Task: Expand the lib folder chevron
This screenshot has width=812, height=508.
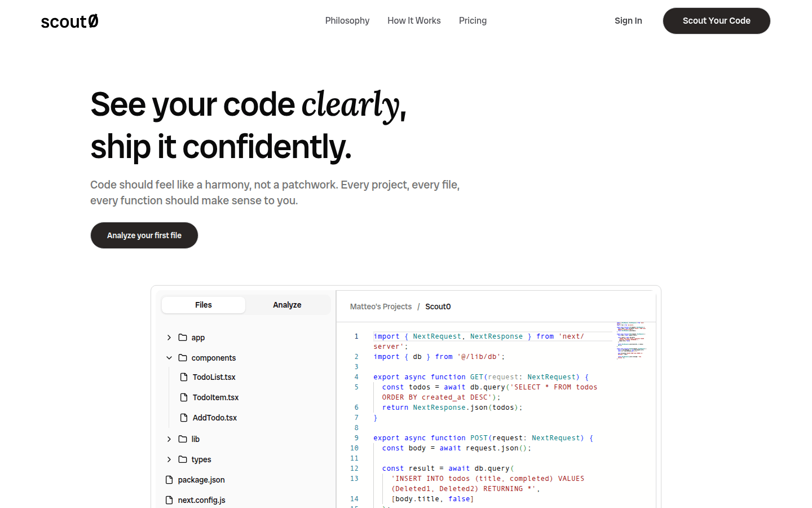Action: pyautogui.click(x=169, y=439)
